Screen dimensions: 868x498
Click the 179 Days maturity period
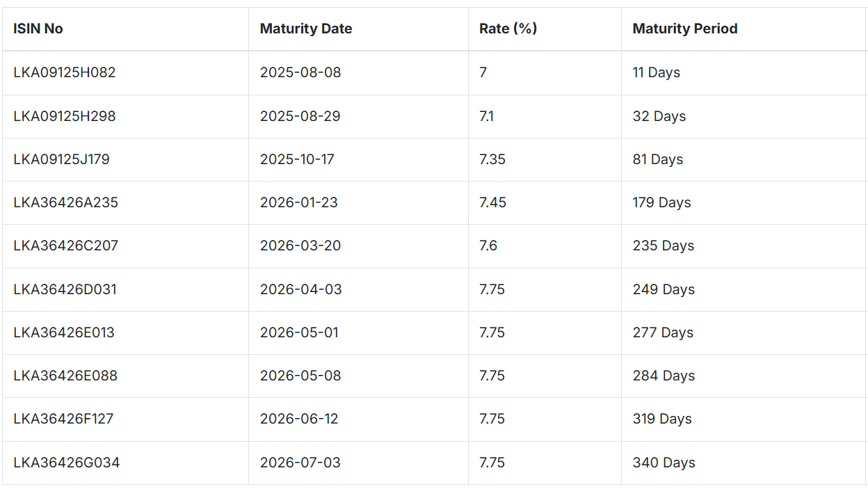[661, 202]
